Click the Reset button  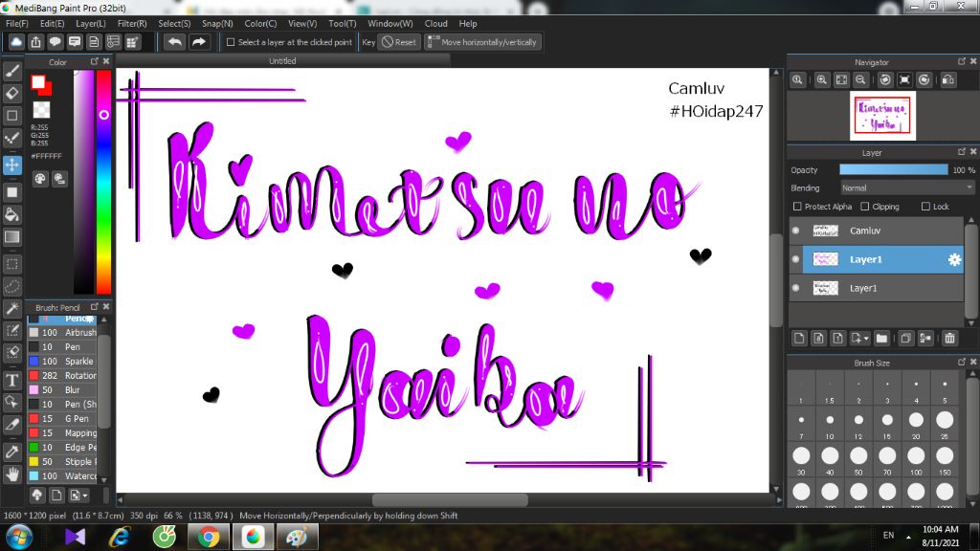click(x=399, y=42)
